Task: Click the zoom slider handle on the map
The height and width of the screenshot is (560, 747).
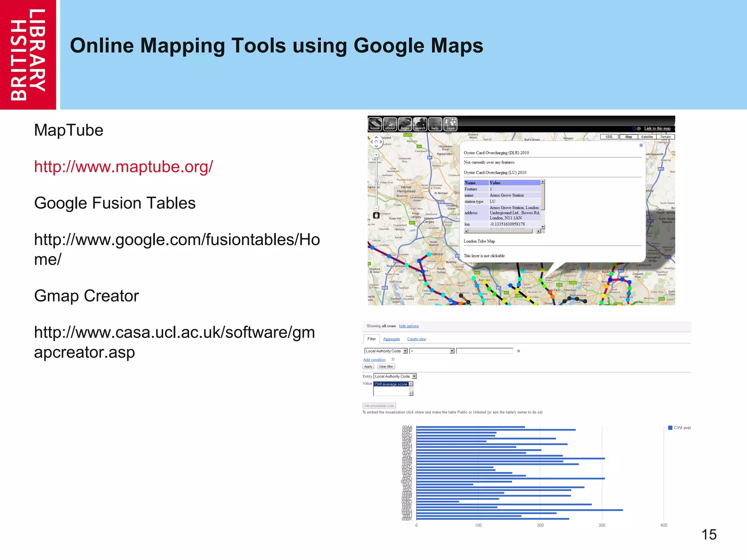Action: (x=376, y=181)
